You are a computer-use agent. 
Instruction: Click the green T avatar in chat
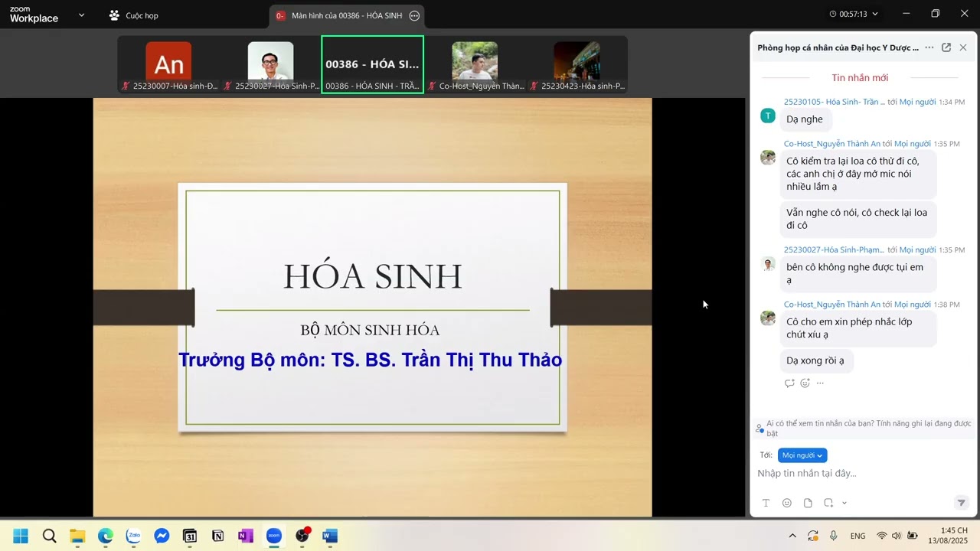[x=768, y=116]
